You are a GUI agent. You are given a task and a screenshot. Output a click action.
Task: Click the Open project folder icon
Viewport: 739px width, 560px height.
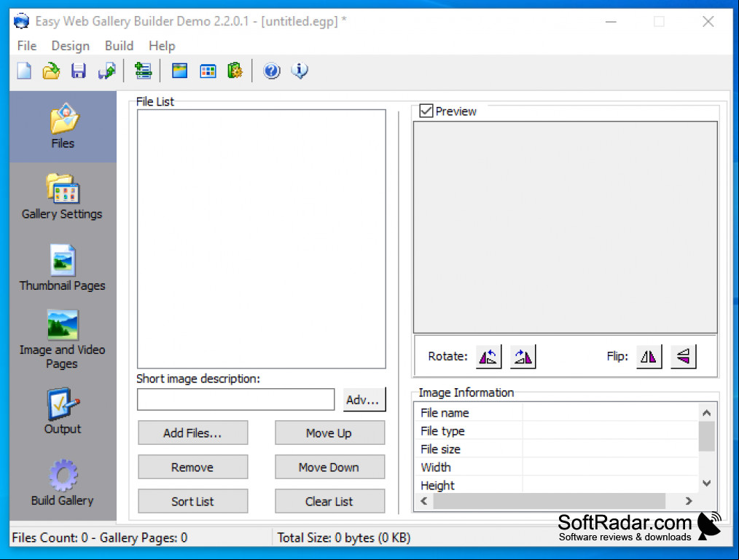51,71
